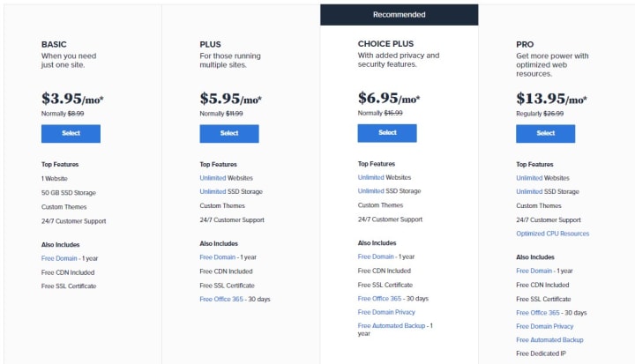
Task: Open Free Automated Backup in Pro plan
Action: click(549, 340)
